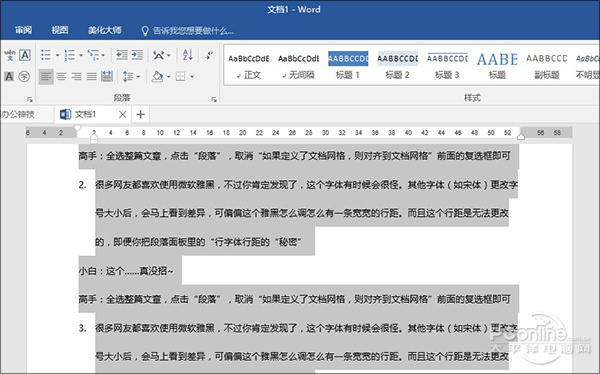This screenshot has height=374, width=600.
Task: Close the 文档1 document tab
Action: 122,114
